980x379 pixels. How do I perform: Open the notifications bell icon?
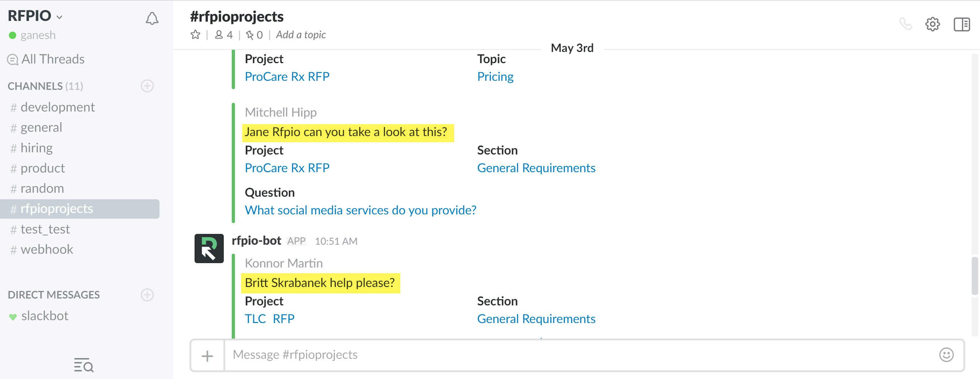coord(151,18)
